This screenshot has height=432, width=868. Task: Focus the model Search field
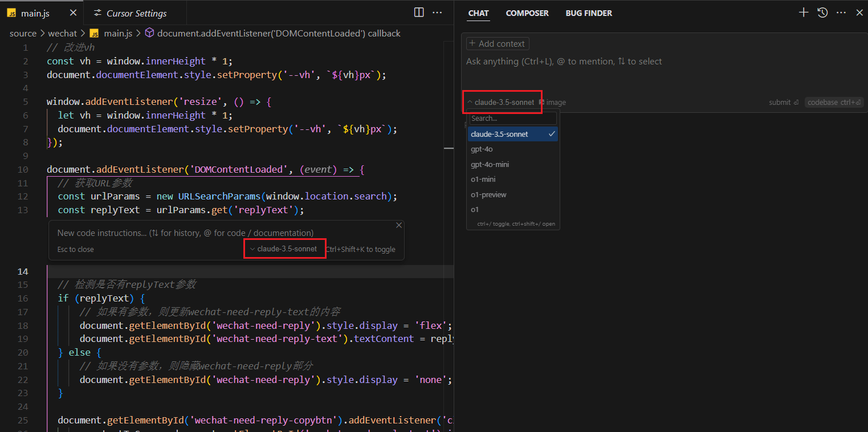point(512,119)
